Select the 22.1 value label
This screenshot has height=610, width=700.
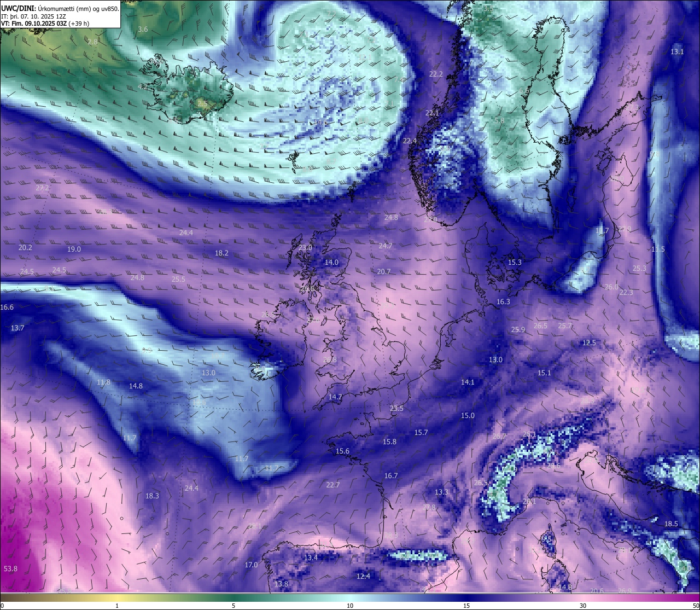pyautogui.click(x=432, y=113)
